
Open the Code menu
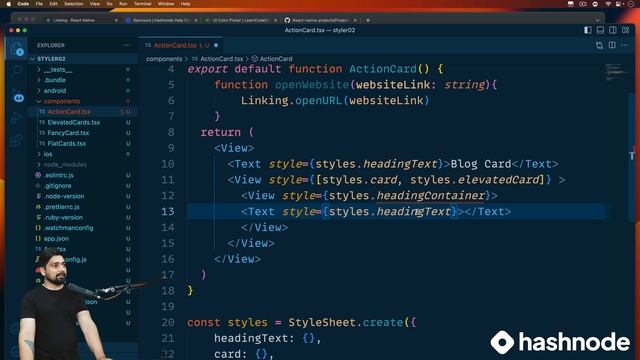[23, 4]
